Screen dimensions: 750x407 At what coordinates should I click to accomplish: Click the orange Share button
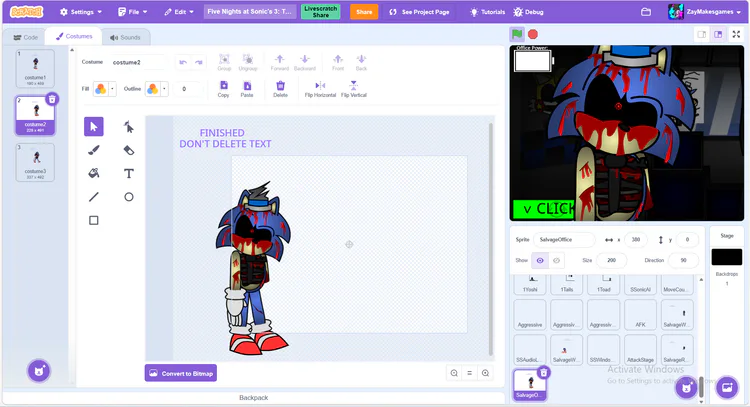coord(364,12)
